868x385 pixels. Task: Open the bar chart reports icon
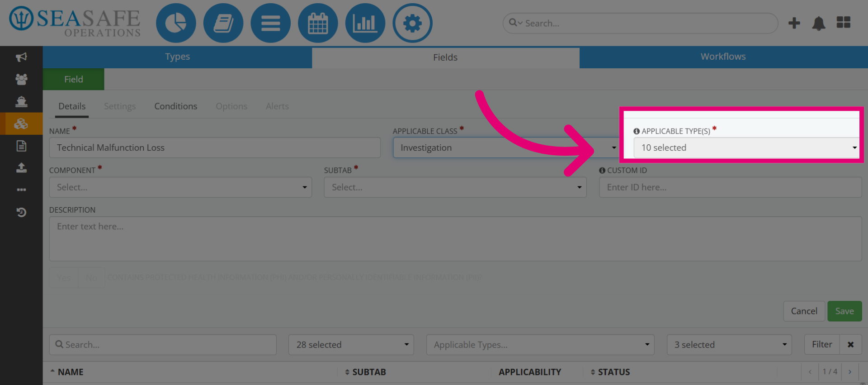pyautogui.click(x=365, y=23)
